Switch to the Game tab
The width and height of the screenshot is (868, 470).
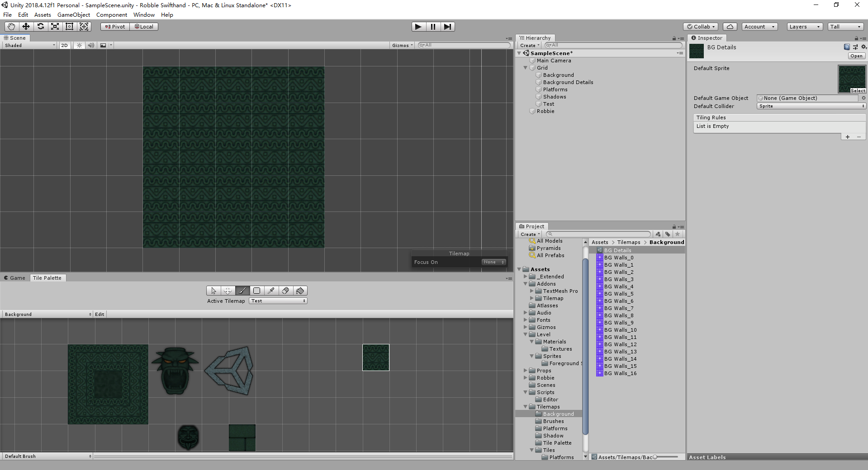pos(14,278)
